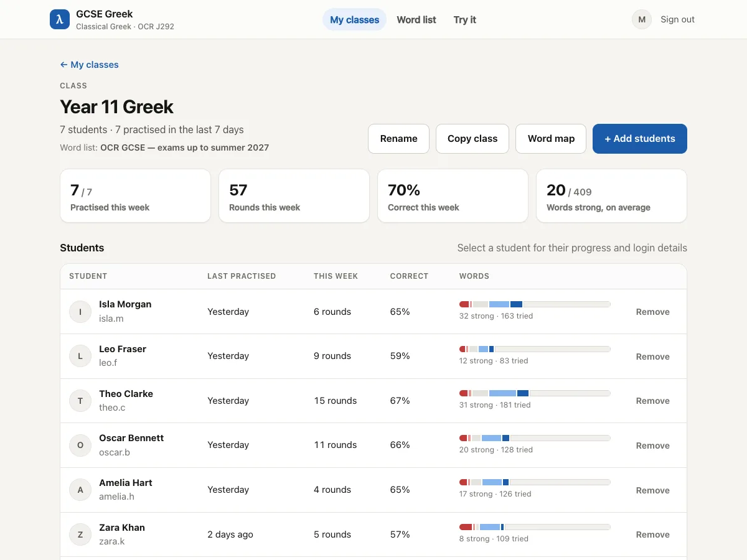Click the lambda GCSE Greek logo icon

60,19
